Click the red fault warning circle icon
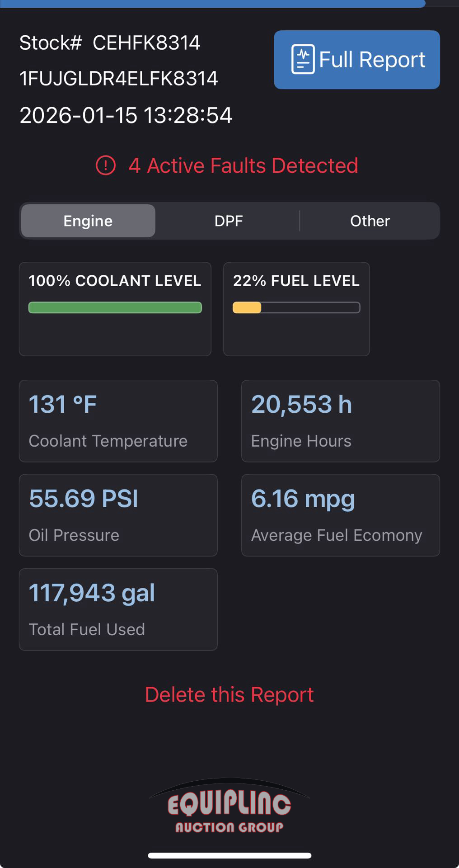The width and height of the screenshot is (459, 868). coord(106,165)
